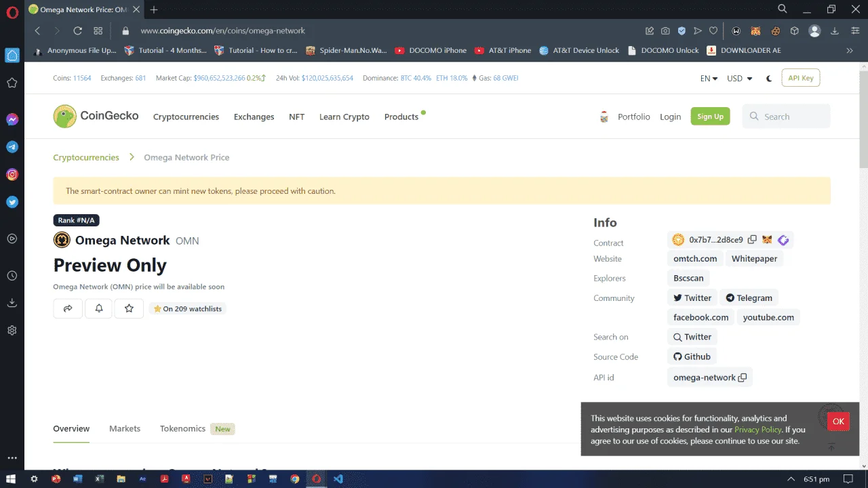Open the Products menu

[x=401, y=117]
